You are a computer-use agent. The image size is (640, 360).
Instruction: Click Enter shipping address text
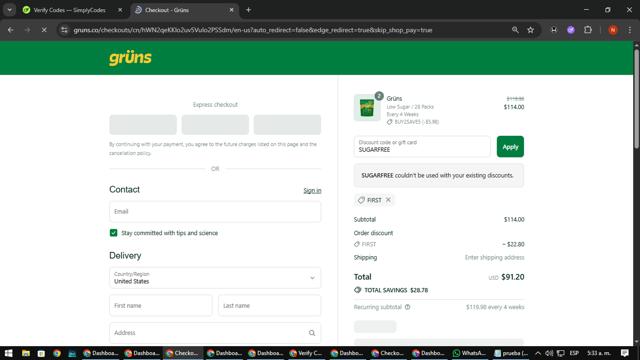coord(494,258)
